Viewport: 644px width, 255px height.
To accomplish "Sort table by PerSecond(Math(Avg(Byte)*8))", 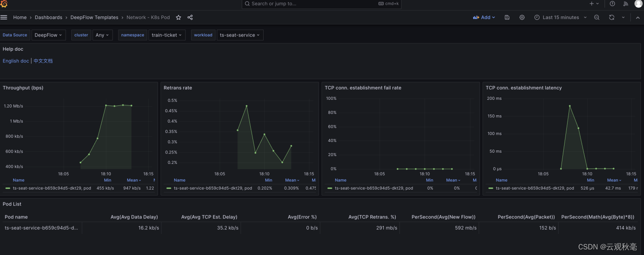I will [x=598, y=217].
